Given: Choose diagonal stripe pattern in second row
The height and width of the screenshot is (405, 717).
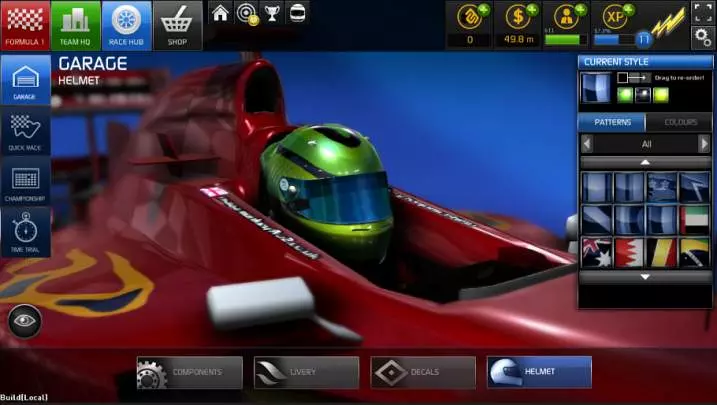Looking at the screenshot, I should pyautogui.click(x=597, y=219).
